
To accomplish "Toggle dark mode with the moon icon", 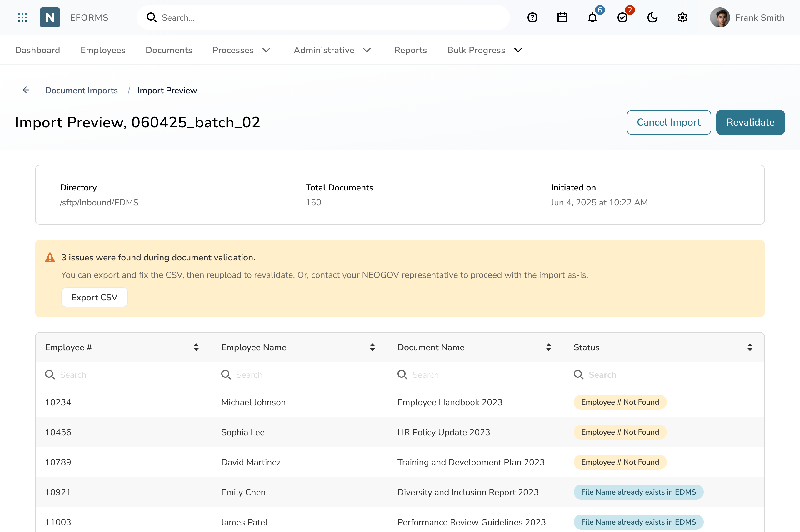I will (652, 17).
